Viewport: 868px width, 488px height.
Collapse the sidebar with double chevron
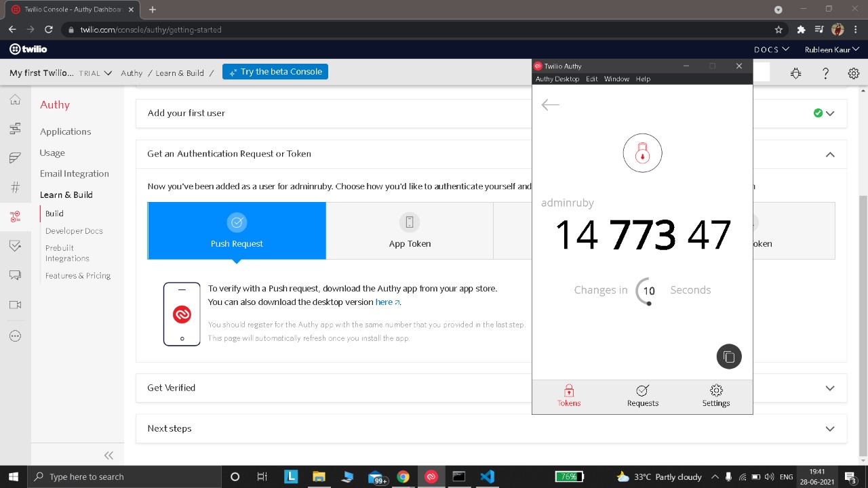click(x=108, y=455)
